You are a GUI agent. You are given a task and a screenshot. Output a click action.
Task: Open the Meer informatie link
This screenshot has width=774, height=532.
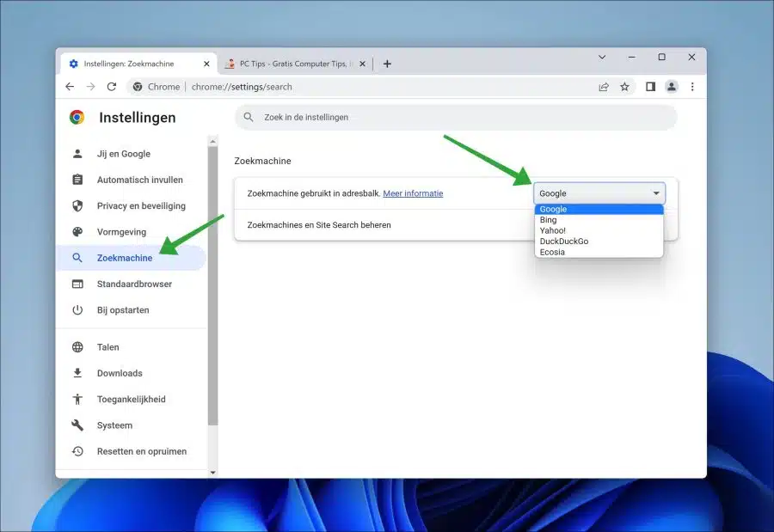(x=413, y=193)
